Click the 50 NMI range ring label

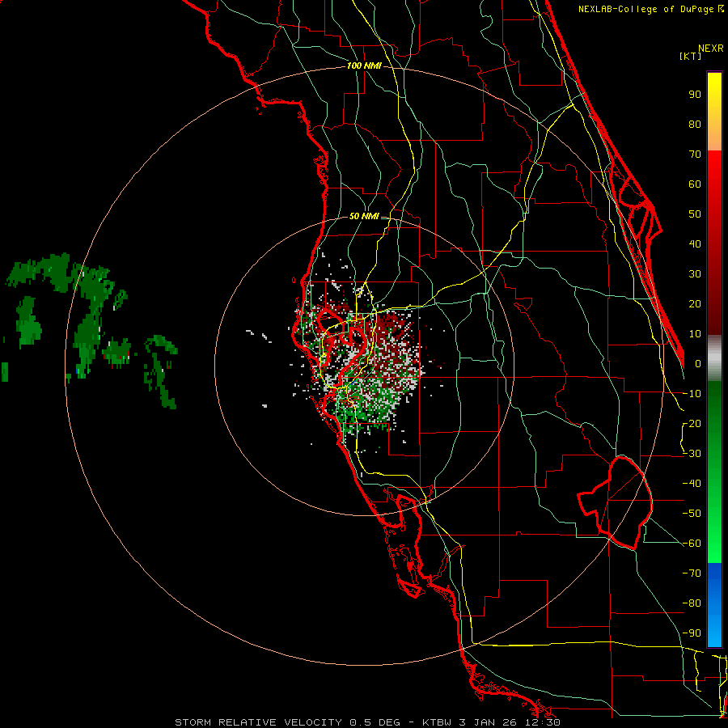(364, 216)
